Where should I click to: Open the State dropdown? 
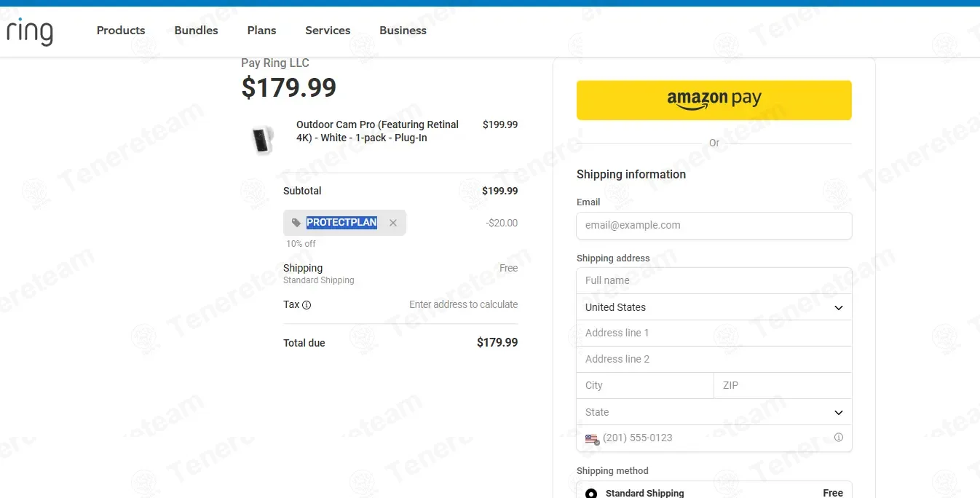click(714, 412)
